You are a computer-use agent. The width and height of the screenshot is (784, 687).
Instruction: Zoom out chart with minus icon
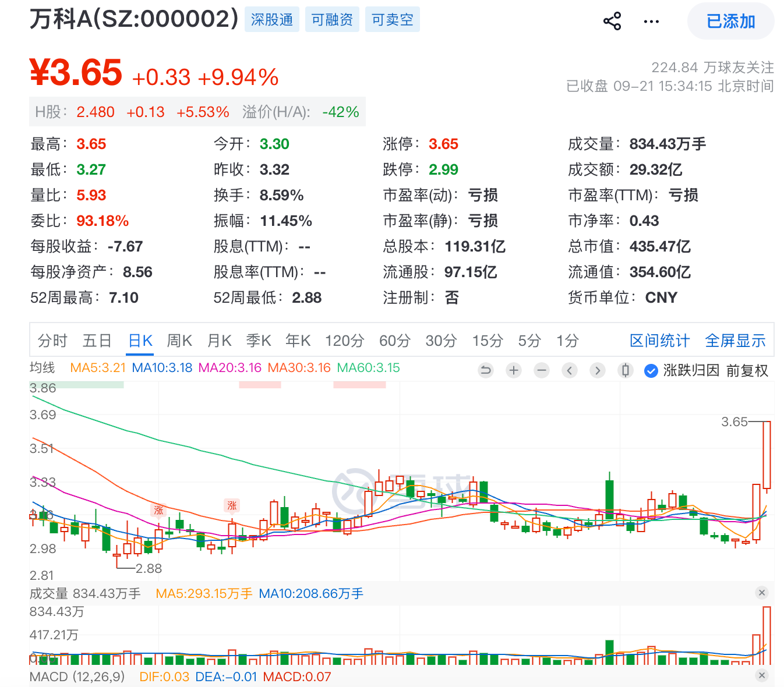(542, 370)
